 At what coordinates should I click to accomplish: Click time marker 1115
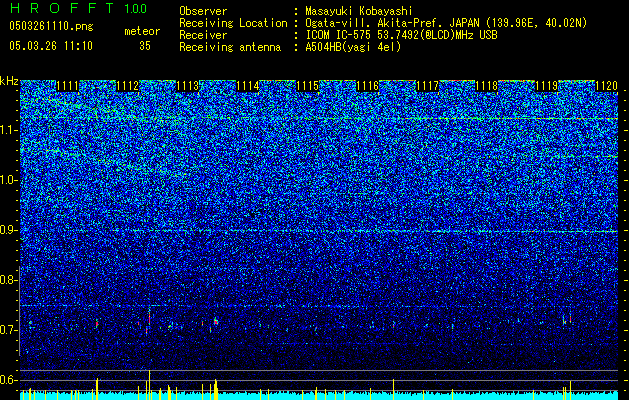coord(308,86)
